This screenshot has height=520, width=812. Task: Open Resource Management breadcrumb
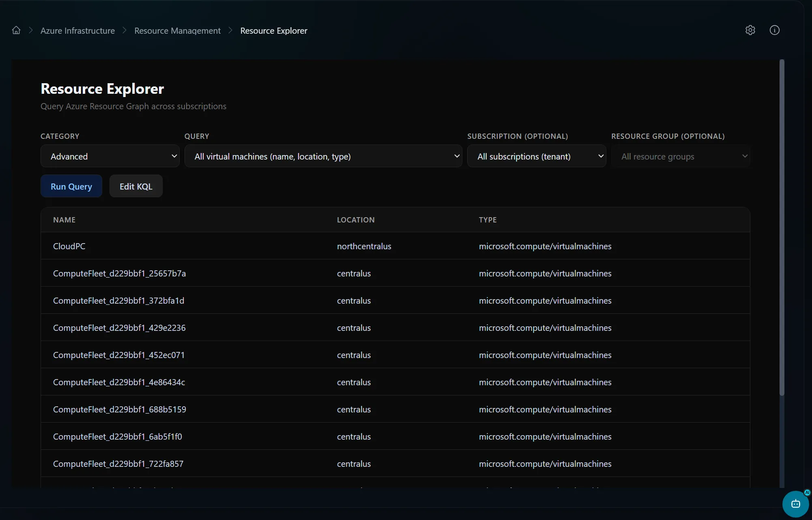(x=177, y=31)
